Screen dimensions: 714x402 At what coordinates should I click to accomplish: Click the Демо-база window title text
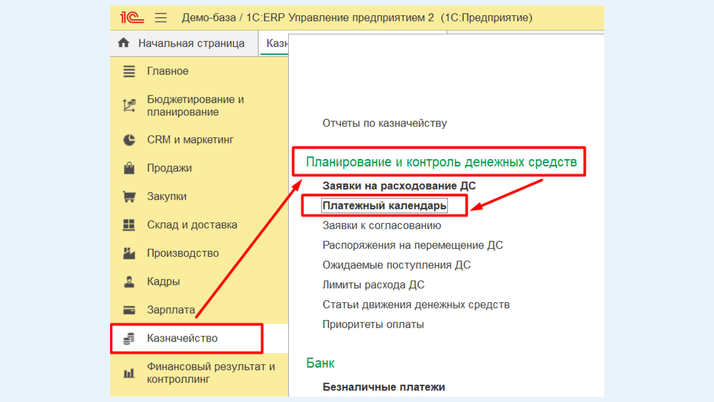pyautogui.click(x=357, y=18)
